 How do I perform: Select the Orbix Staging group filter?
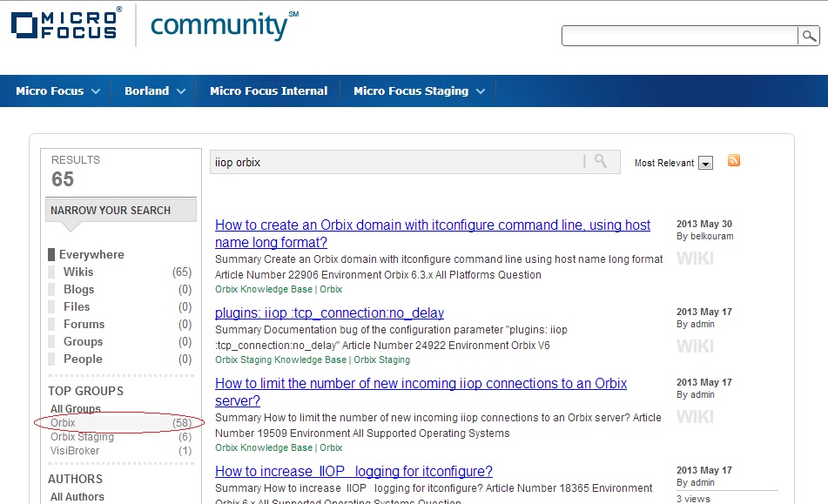pos(82,437)
